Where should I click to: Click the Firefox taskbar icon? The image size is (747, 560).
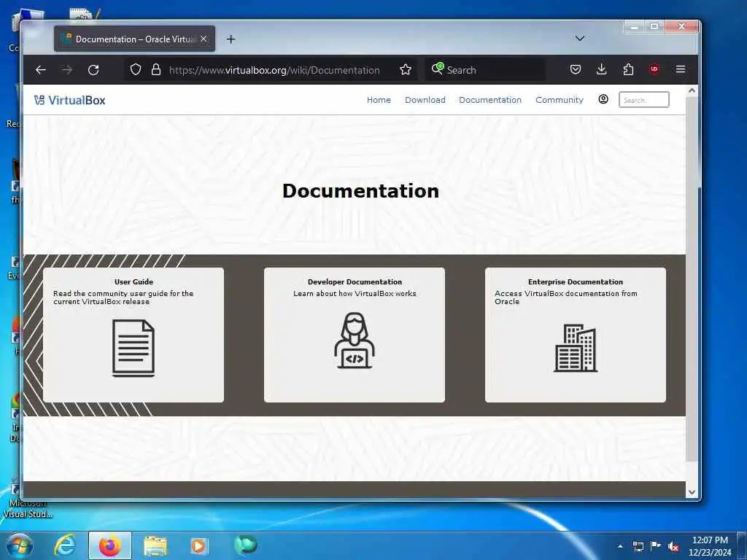[110, 545]
